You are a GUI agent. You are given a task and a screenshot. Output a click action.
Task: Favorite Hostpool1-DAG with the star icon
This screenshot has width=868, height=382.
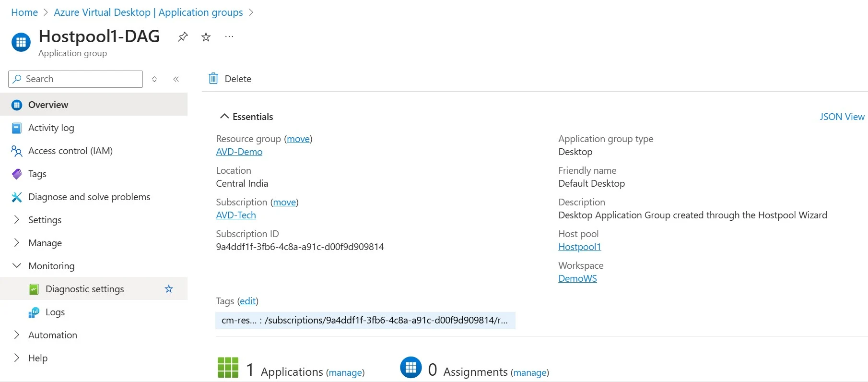point(206,37)
